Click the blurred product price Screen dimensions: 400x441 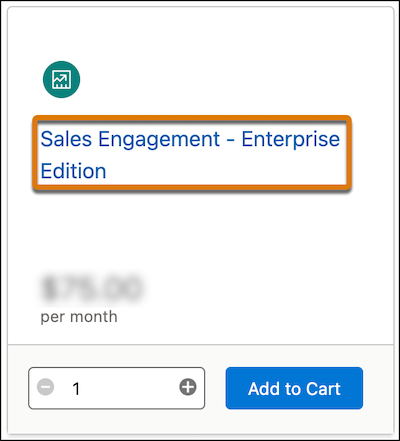pyautogui.click(x=92, y=288)
